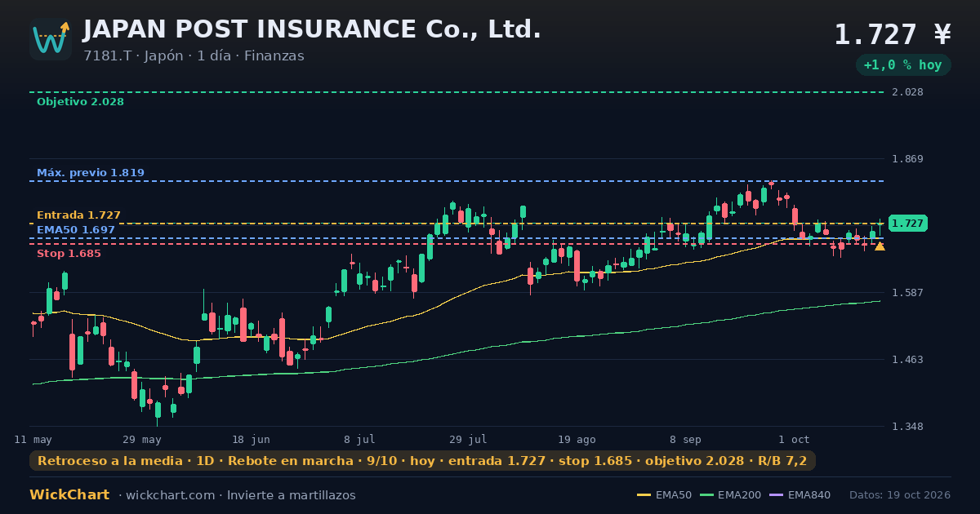Screen dimensions: 980x514
Task: Click the green 1.727 current price tag
Action: pos(907,224)
